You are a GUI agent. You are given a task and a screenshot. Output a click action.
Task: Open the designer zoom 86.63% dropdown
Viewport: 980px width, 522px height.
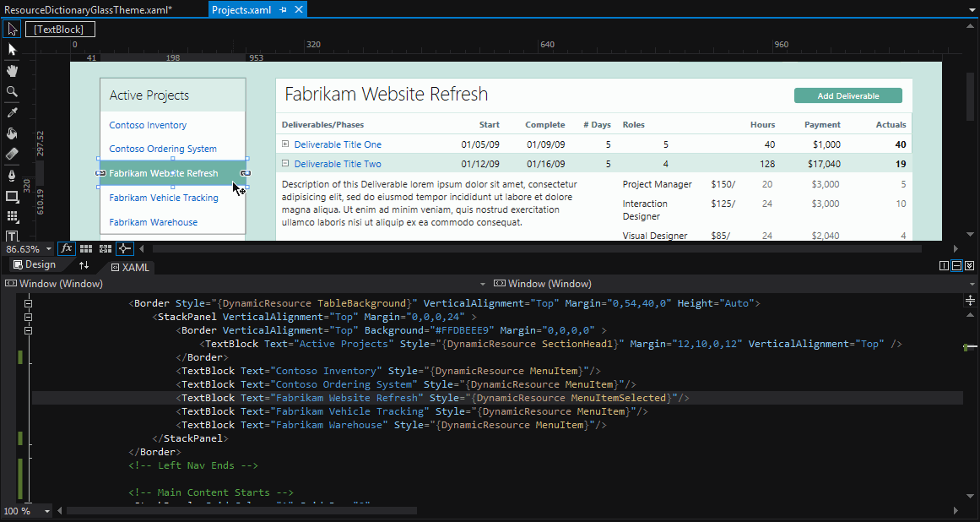(x=49, y=249)
